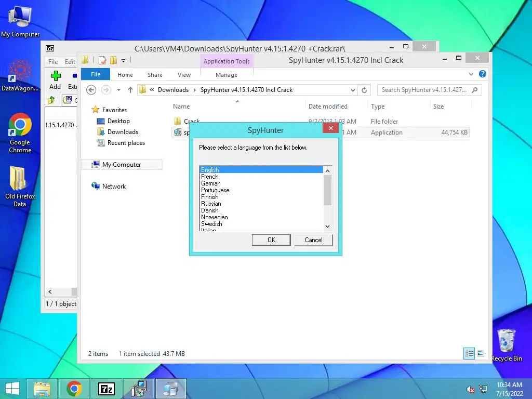Select Portuguese in the language list

(x=261, y=190)
